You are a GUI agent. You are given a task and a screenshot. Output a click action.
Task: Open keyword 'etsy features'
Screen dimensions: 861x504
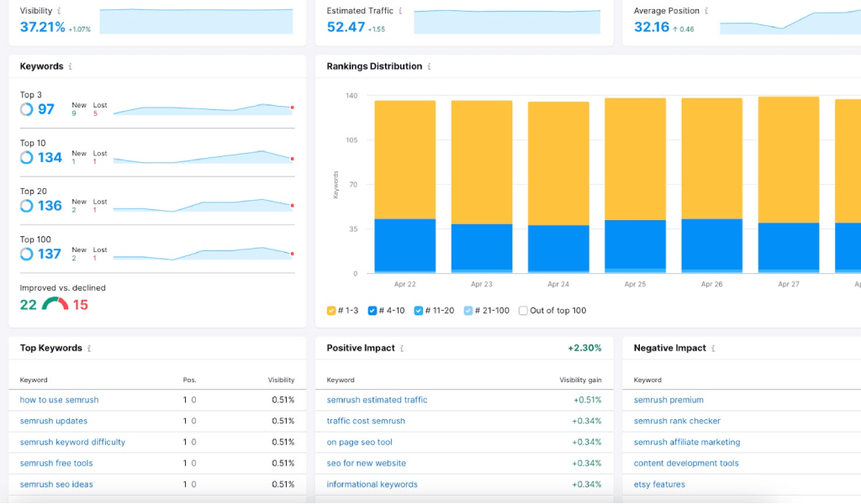tap(659, 484)
